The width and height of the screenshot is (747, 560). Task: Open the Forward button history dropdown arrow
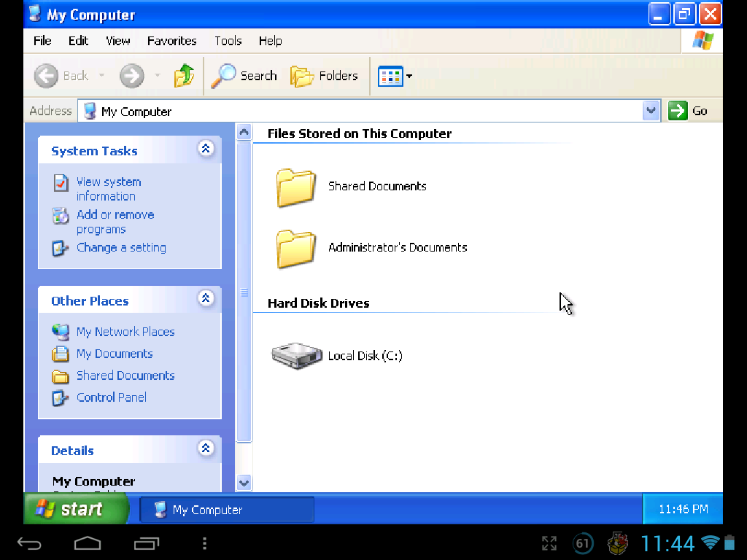[158, 75]
